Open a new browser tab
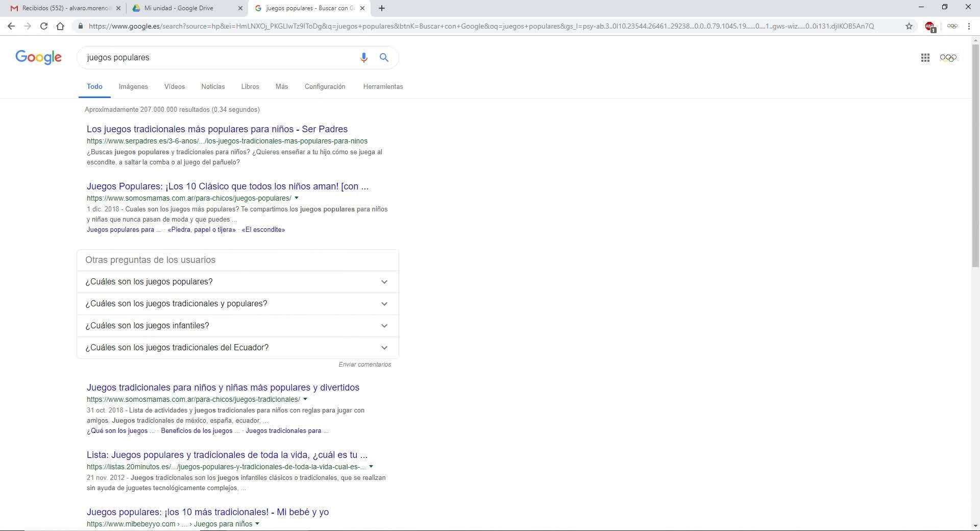 click(382, 8)
